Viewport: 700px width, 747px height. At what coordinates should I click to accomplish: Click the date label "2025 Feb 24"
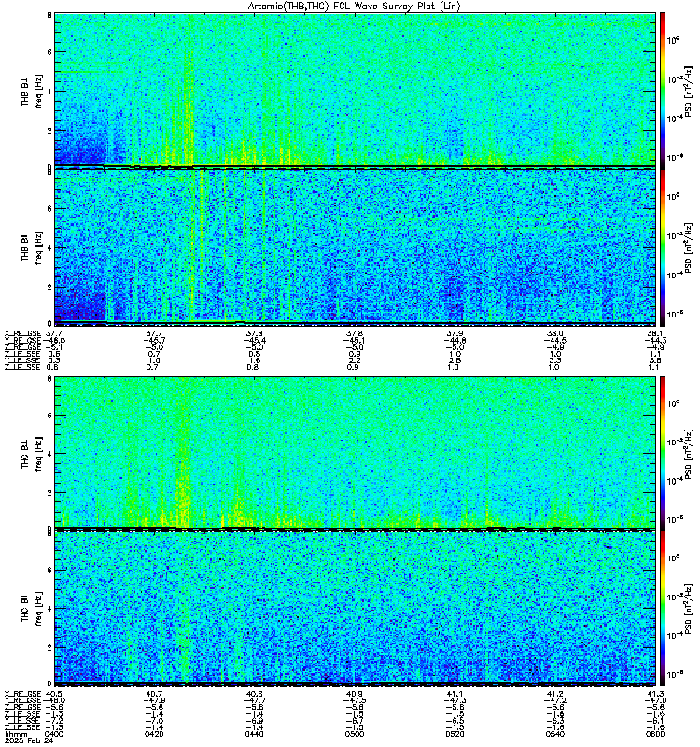(x=29, y=740)
